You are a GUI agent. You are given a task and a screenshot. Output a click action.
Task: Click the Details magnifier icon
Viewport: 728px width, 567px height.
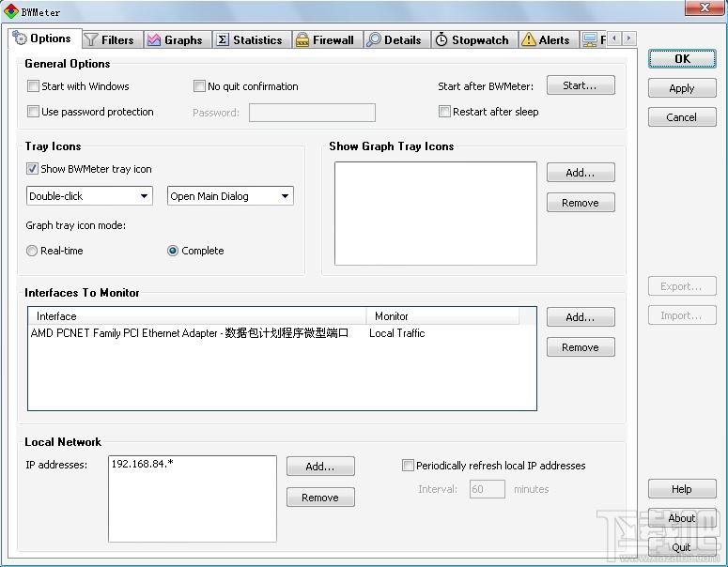click(x=373, y=40)
